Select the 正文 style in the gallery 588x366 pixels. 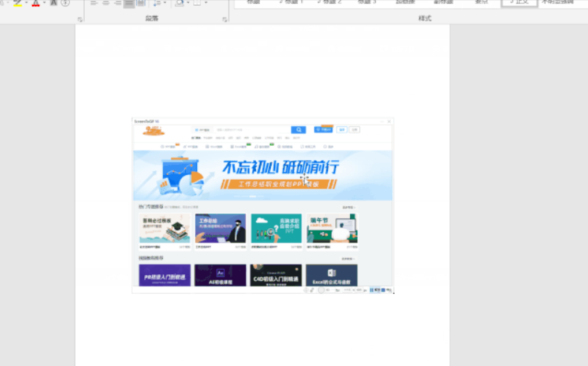[x=519, y=2]
